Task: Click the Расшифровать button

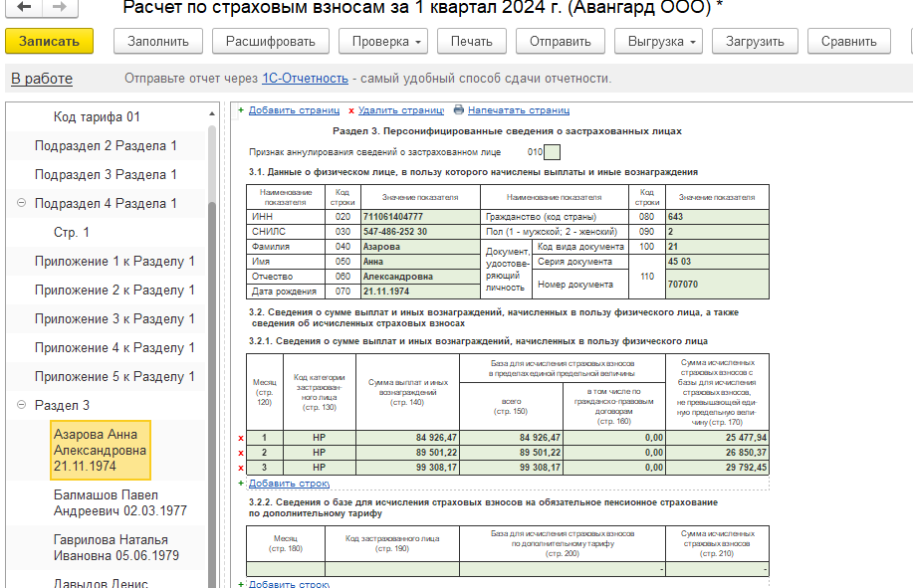Action: click(271, 42)
